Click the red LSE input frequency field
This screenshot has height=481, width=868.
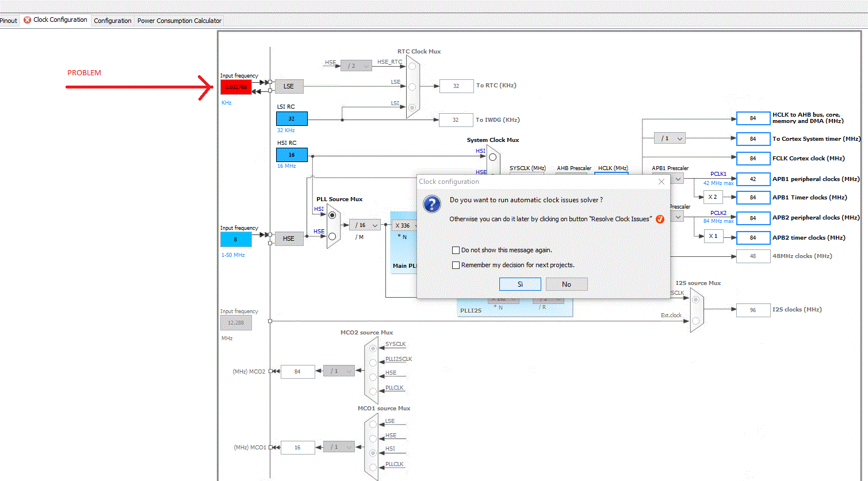click(x=236, y=87)
